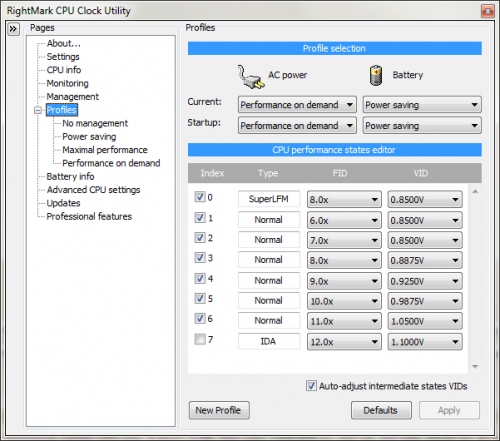Image resolution: width=500 pixels, height=441 pixels.
Task: Click the states list scroll up arrow
Action: (475, 191)
